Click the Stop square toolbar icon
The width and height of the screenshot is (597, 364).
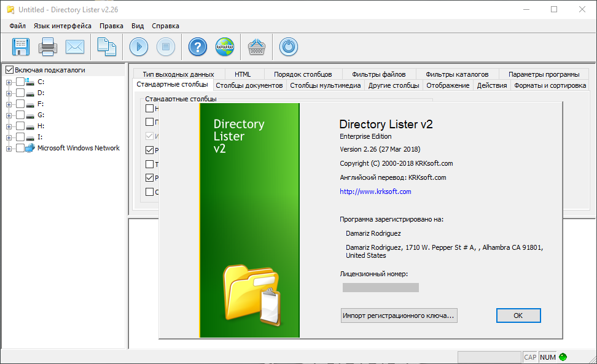click(166, 47)
